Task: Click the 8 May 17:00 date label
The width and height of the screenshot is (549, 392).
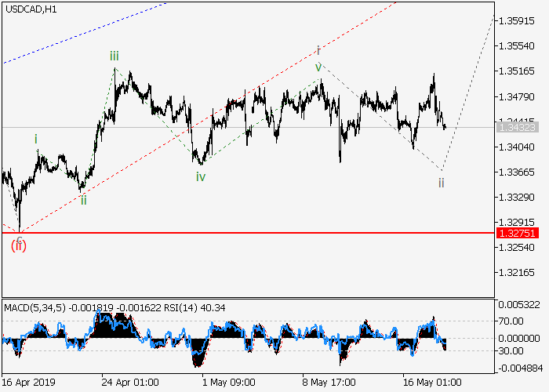Action: (328, 383)
